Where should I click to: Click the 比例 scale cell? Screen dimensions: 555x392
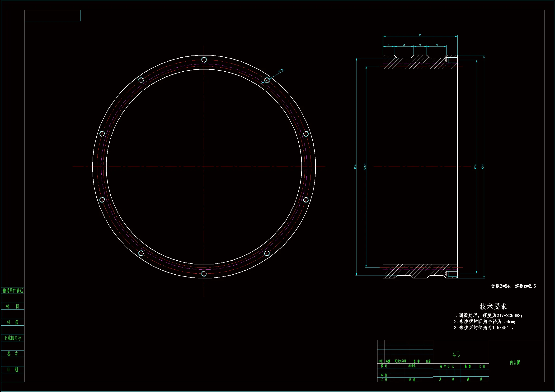pyautogui.click(x=482, y=366)
